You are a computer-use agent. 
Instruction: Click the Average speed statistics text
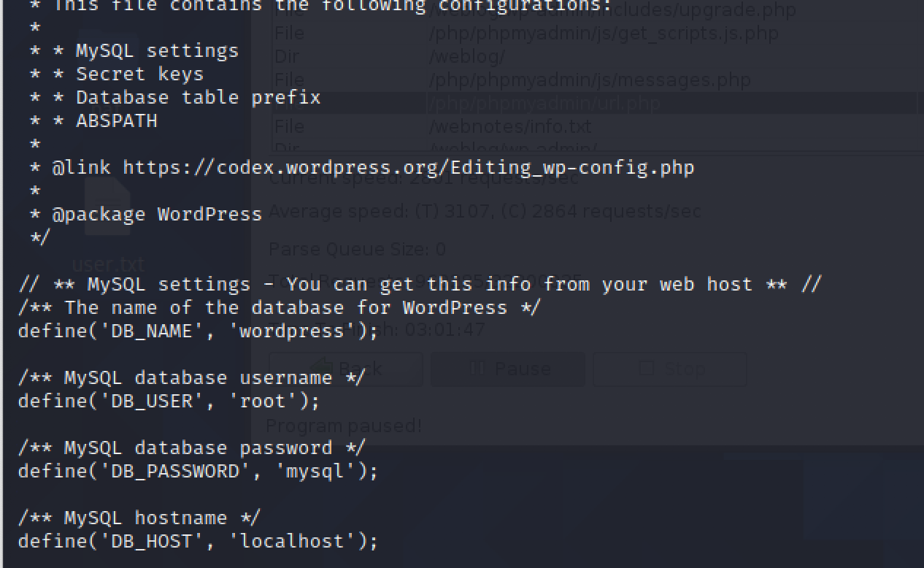[x=484, y=212]
